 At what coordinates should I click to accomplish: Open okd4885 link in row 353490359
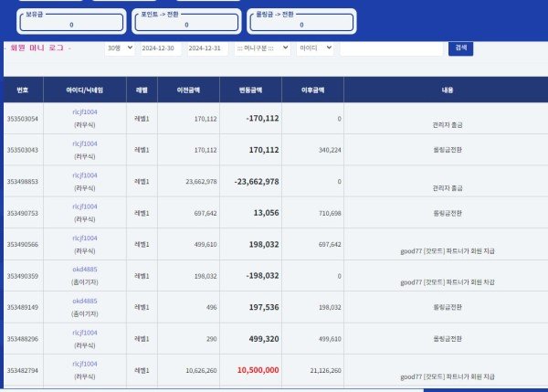84,270
